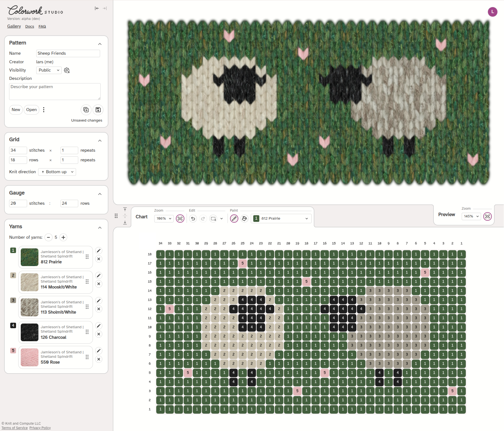504x431 pixels.
Task: Collapse sidebar with left arrow icon
Action: [x=97, y=8]
